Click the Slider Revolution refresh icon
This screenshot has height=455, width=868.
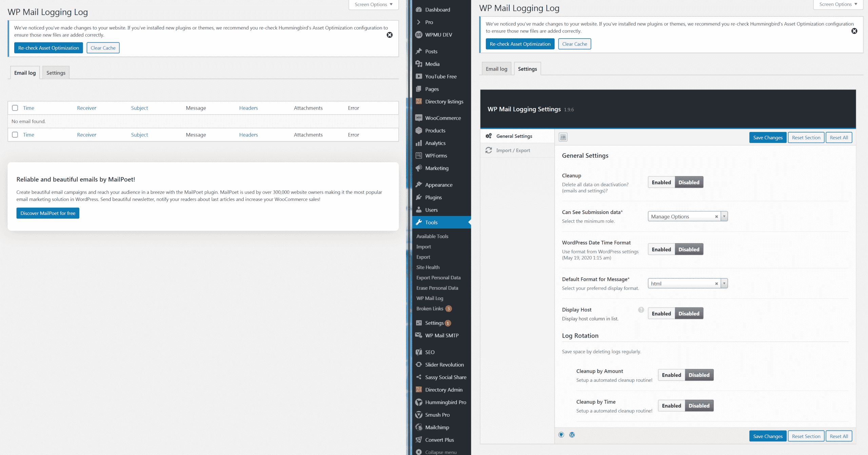[419, 364]
